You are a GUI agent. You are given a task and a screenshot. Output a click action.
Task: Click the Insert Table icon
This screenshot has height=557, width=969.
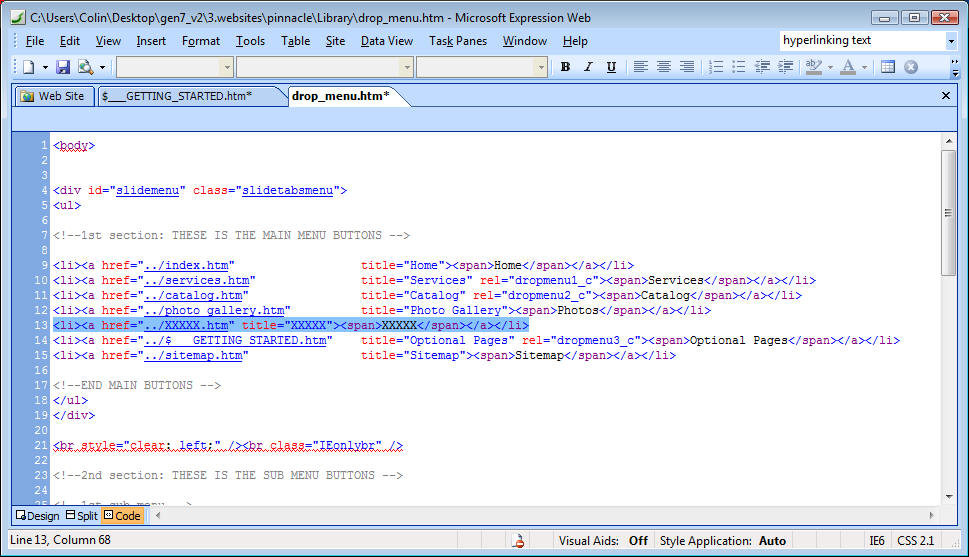(888, 67)
